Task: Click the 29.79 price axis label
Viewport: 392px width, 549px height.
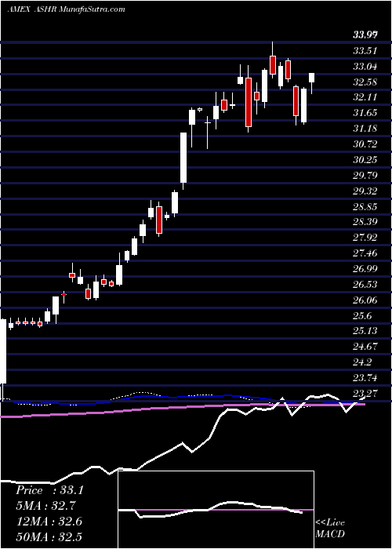Action: click(365, 175)
